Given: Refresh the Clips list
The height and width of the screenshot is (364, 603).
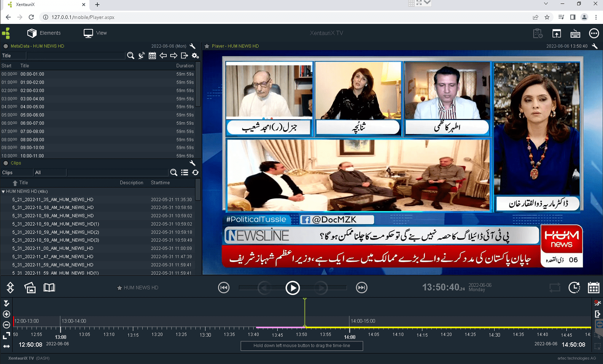Looking at the screenshot, I should click(x=195, y=173).
